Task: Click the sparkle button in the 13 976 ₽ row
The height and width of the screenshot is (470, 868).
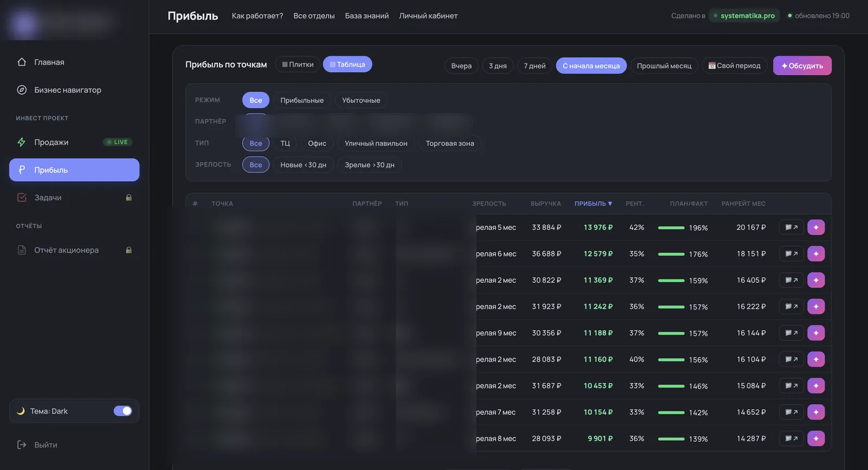Action: point(816,227)
